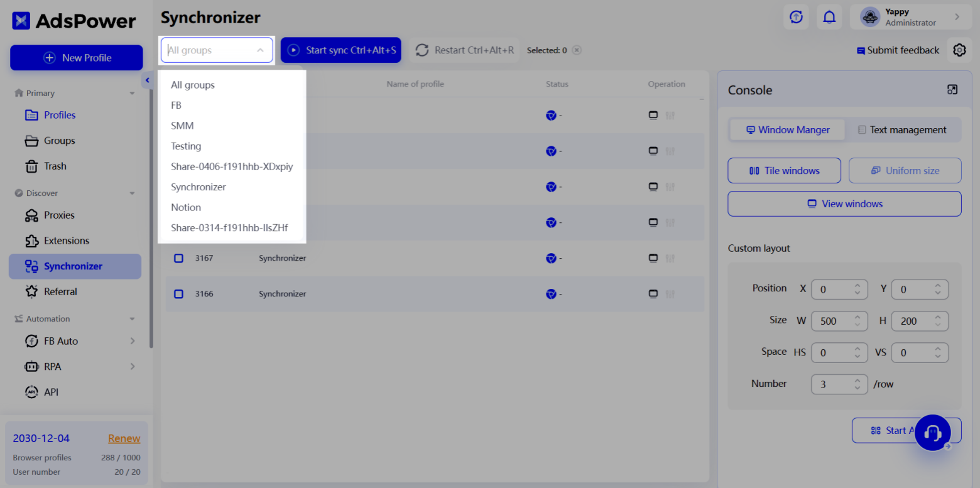980x488 pixels.
Task: Collapse the All groups dropdown with its chevron
Action: pyautogui.click(x=259, y=50)
